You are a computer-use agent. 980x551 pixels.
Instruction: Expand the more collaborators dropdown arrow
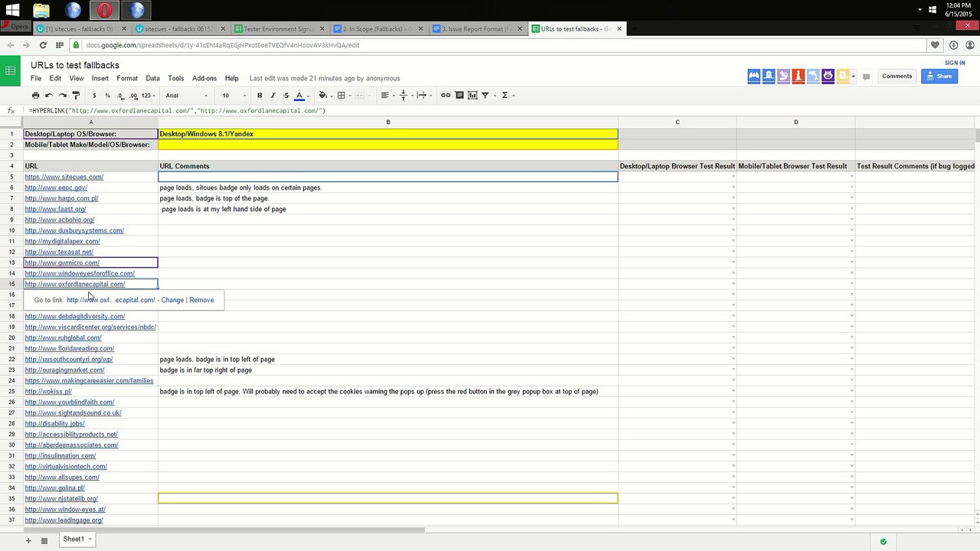coord(853,76)
